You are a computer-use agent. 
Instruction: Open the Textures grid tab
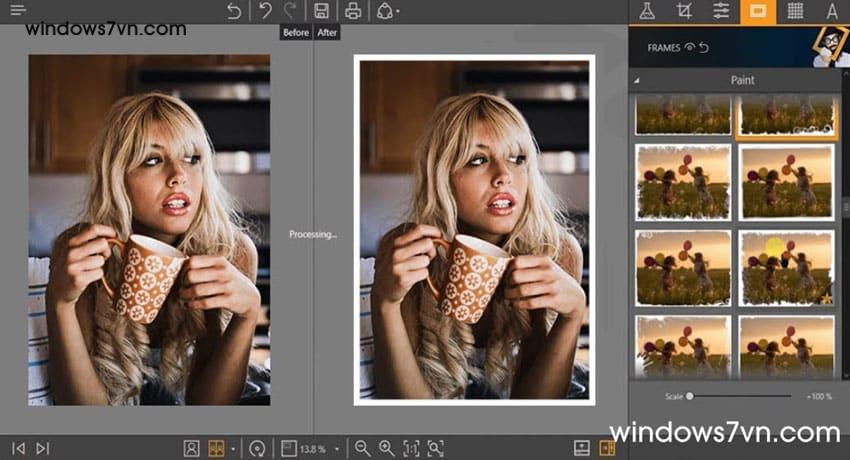[795, 11]
